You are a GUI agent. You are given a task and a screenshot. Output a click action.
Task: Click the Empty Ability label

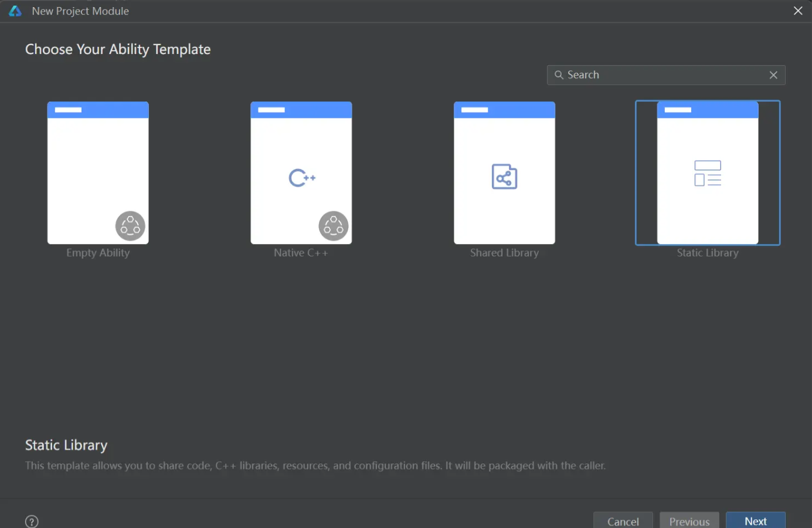(x=98, y=253)
